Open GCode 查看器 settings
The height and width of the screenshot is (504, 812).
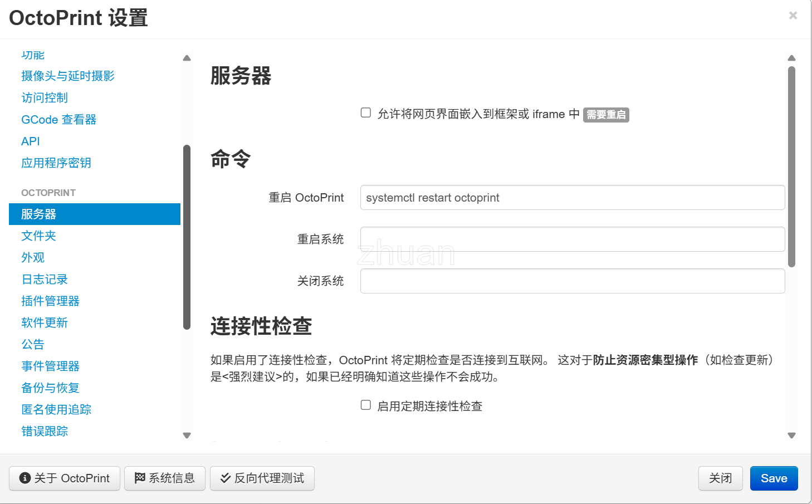59,119
